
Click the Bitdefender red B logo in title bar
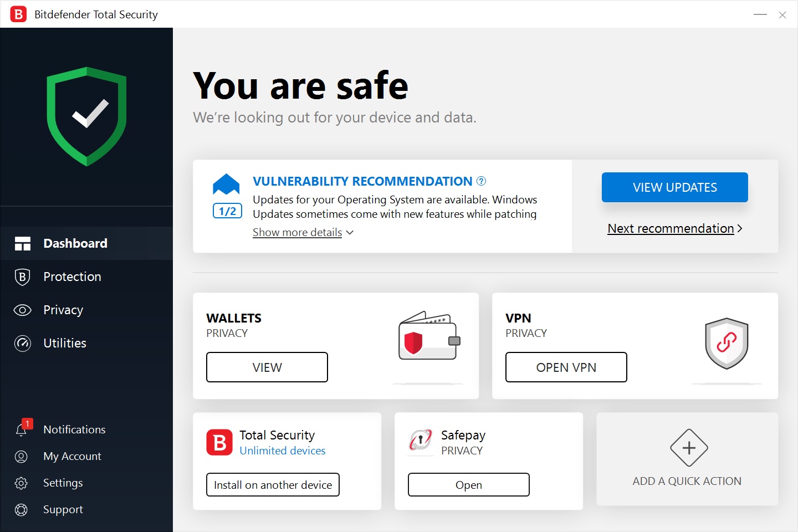click(18, 14)
